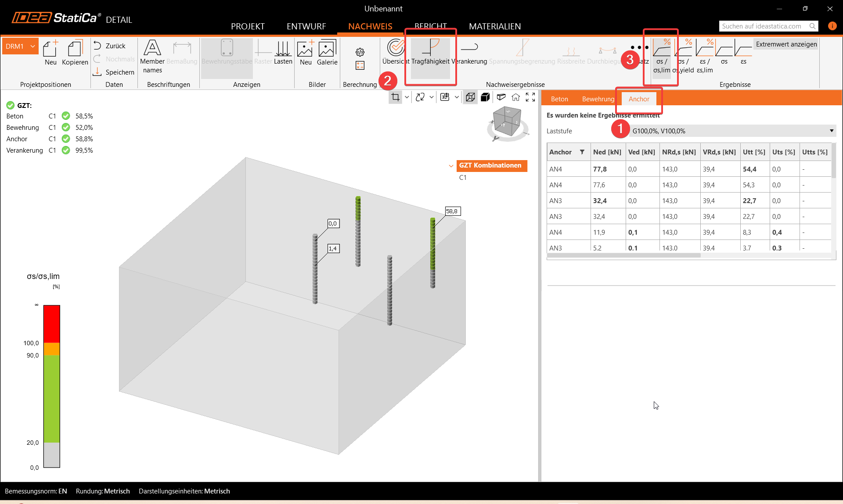This screenshot has height=504, width=843.
Task: Click the fit-to-screen expand arrows icon
Action: point(530,97)
